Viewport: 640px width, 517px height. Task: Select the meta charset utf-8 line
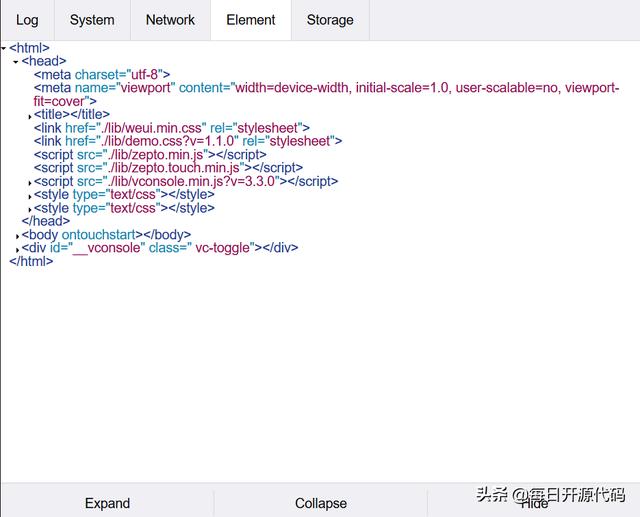(x=102, y=74)
